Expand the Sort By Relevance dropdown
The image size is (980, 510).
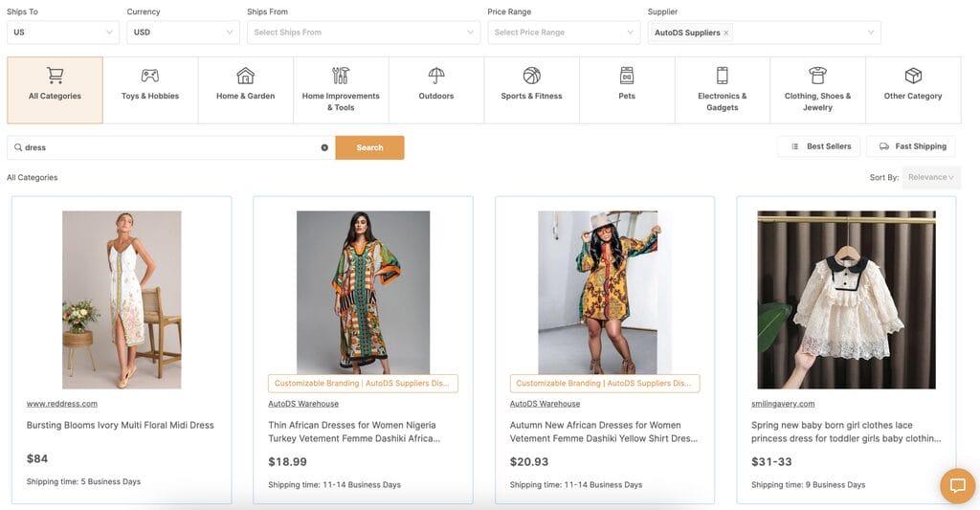pos(930,178)
